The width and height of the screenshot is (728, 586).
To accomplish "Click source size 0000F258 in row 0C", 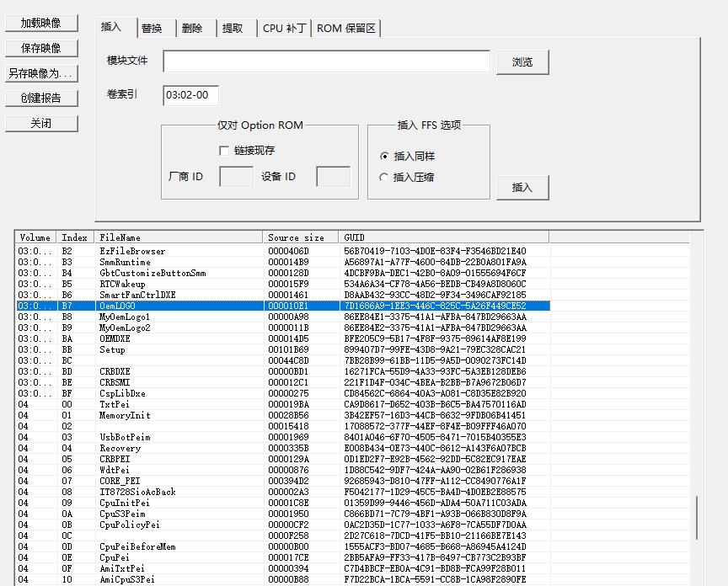I will 288,535.
